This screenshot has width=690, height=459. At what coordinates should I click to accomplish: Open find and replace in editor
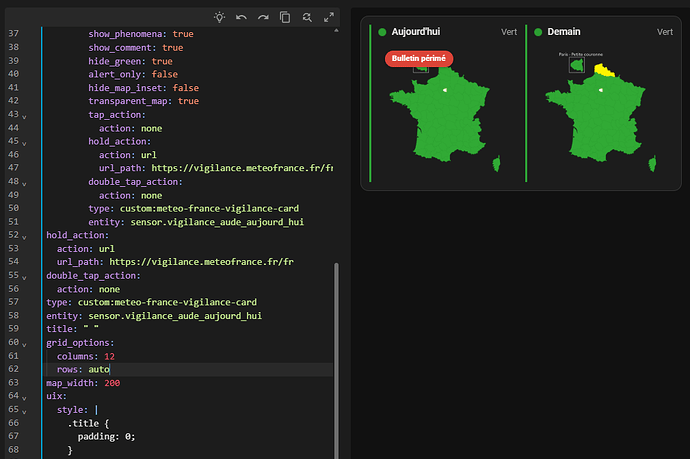click(x=307, y=17)
